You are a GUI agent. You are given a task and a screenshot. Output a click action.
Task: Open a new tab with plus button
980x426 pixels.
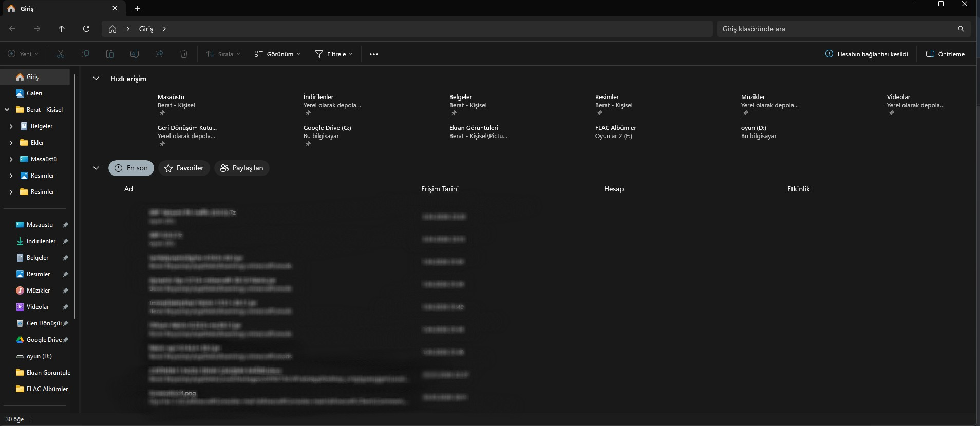[137, 9]
